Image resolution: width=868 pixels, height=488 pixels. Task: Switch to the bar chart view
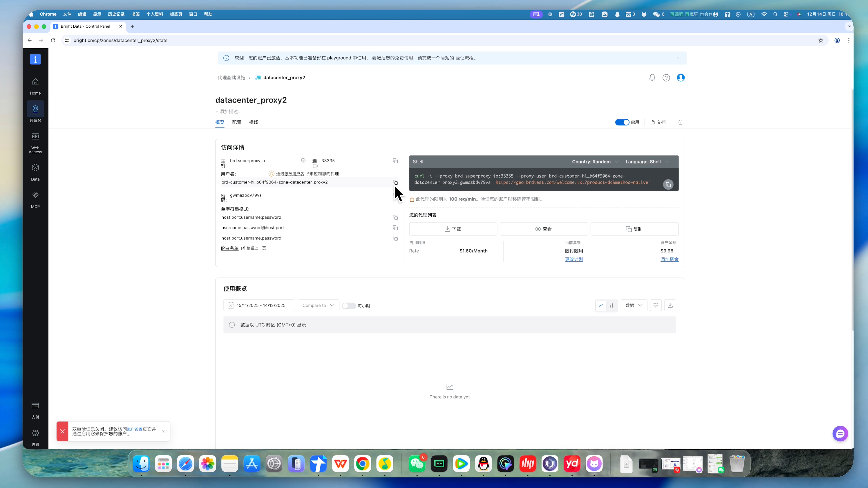(612, 306)
